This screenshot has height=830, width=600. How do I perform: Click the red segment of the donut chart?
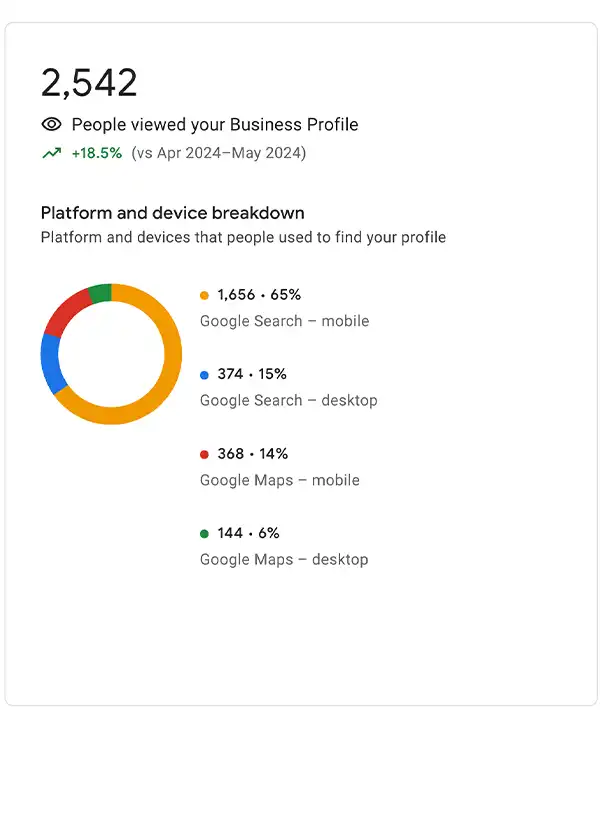click(x=66, y=312)
